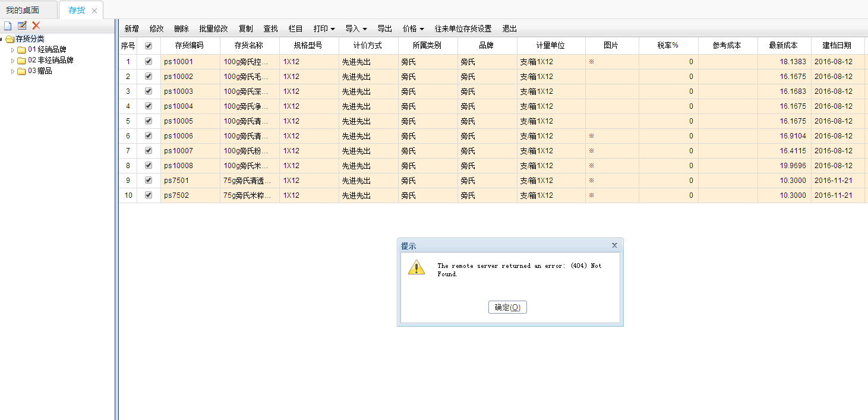Click 往来单位存货设置 in the toolbar
Screen dimensions: 868x420
tap(463, 29)
